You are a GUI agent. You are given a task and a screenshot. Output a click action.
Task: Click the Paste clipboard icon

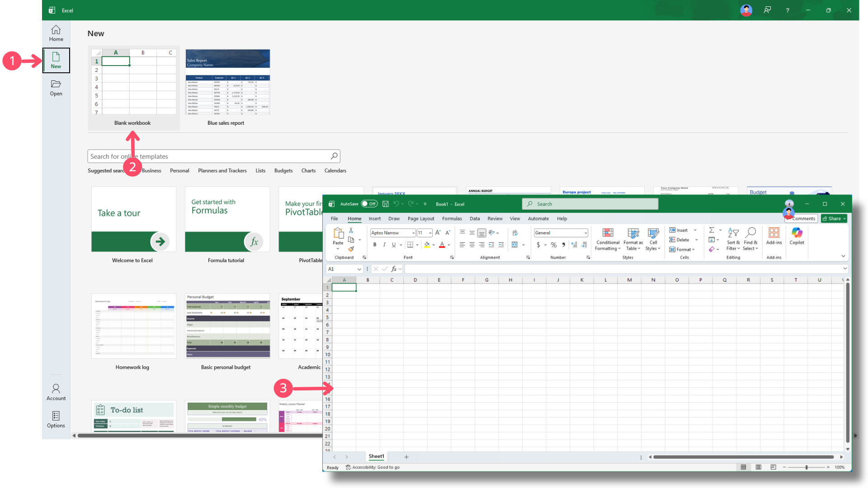point(338,233)
